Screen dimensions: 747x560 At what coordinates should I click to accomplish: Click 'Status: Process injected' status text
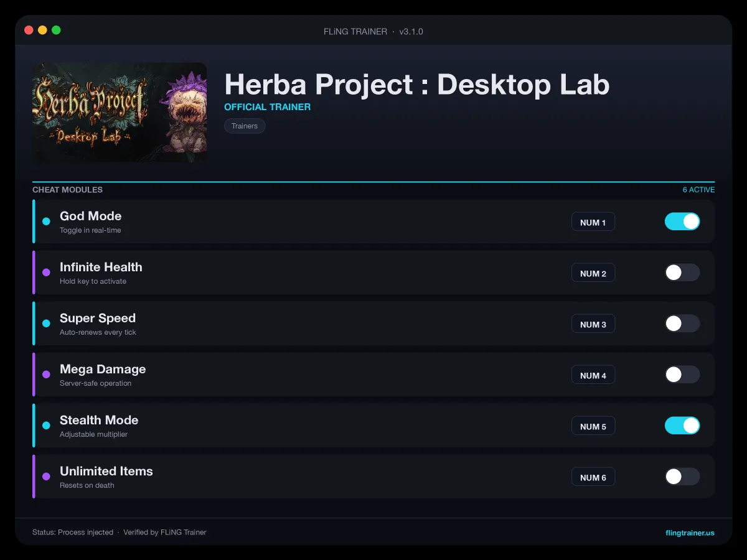pyautogui.click(x=73, y=533)
